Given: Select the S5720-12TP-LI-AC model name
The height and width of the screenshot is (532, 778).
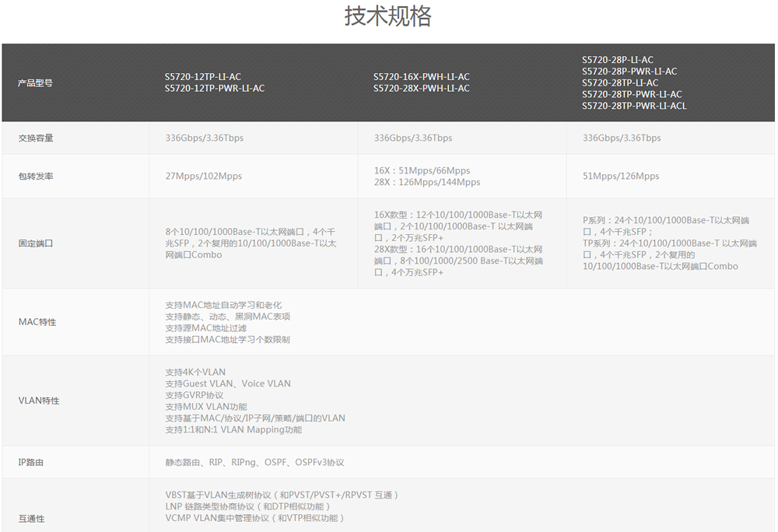Looking at the screenshot, I should click(x=205, y=76).
